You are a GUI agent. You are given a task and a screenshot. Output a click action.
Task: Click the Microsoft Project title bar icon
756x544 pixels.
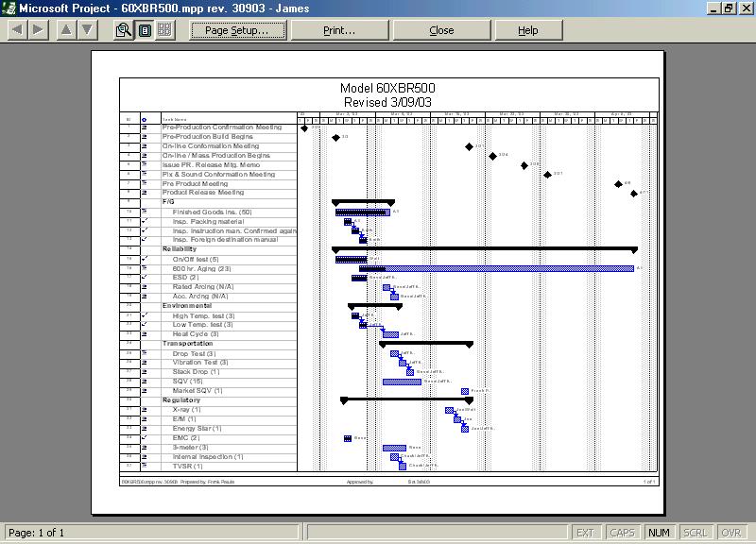tap(9, 8)
